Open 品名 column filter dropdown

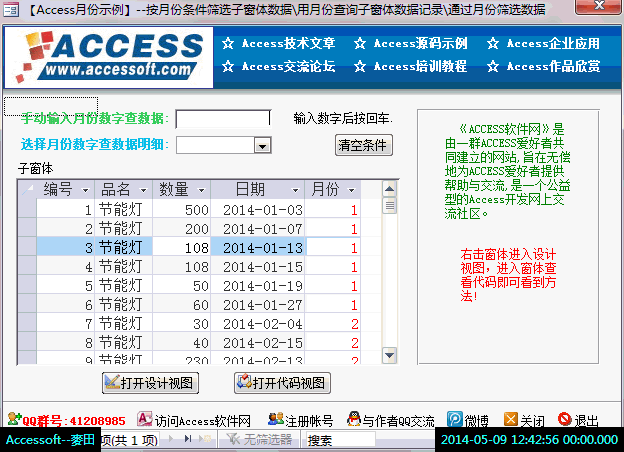[143, 190]
